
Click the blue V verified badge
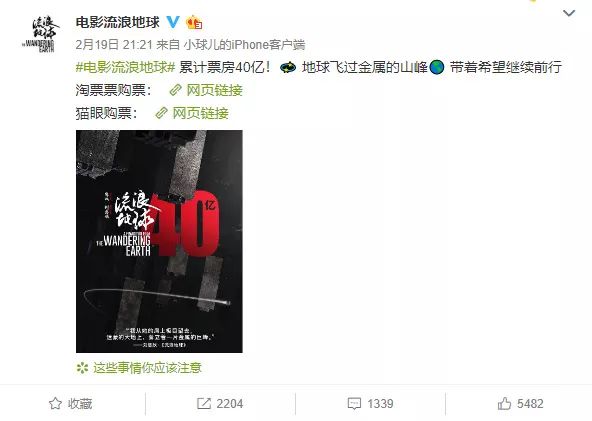pyautogui.click(x=173, y=22)
